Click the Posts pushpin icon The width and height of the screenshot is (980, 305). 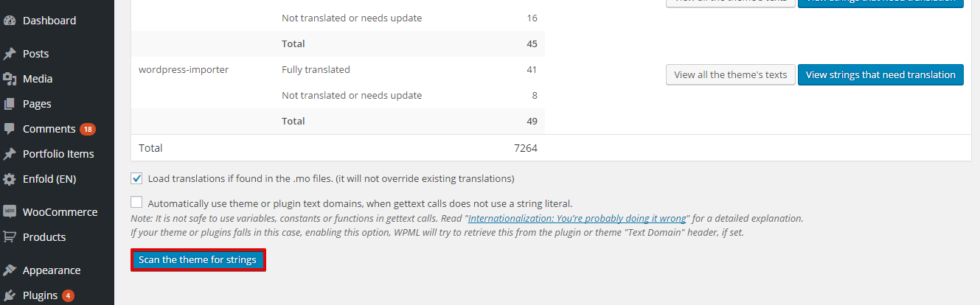(x=10, y=54)
